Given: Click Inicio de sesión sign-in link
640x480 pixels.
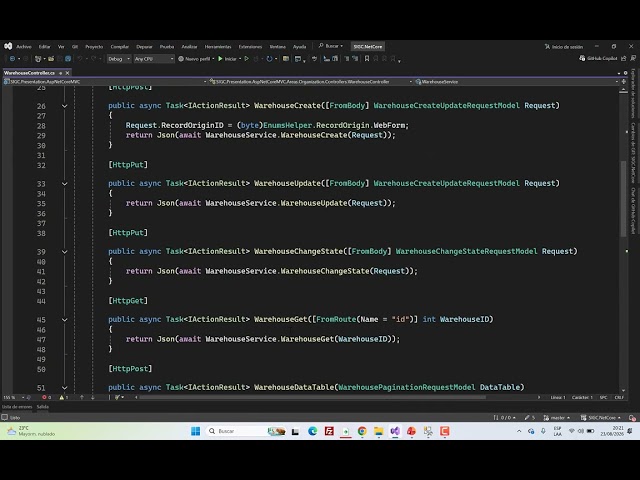Looking at the screenshot, I should [x=564, y=47].
